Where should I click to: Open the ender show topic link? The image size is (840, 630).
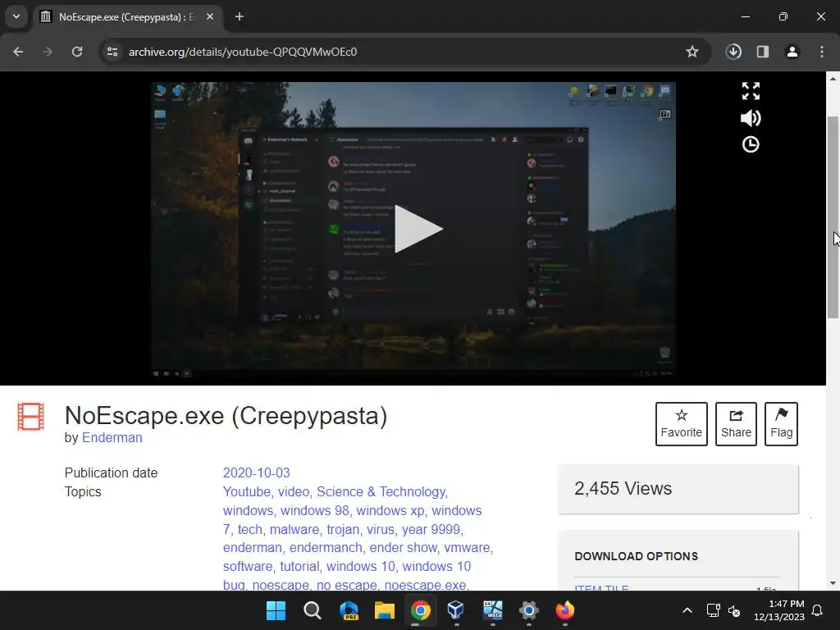point(404,547)
